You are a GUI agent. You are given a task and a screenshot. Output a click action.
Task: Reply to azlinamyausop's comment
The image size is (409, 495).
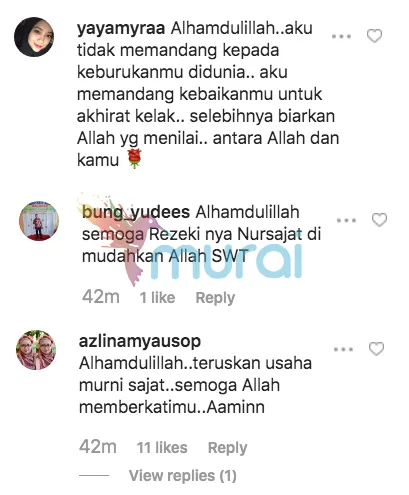point(228,448)
